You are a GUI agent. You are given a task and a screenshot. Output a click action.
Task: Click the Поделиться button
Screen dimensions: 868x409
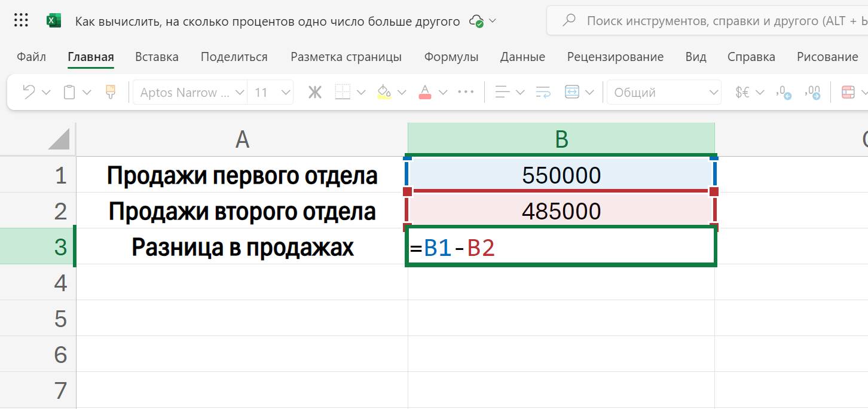pos(236,56)
